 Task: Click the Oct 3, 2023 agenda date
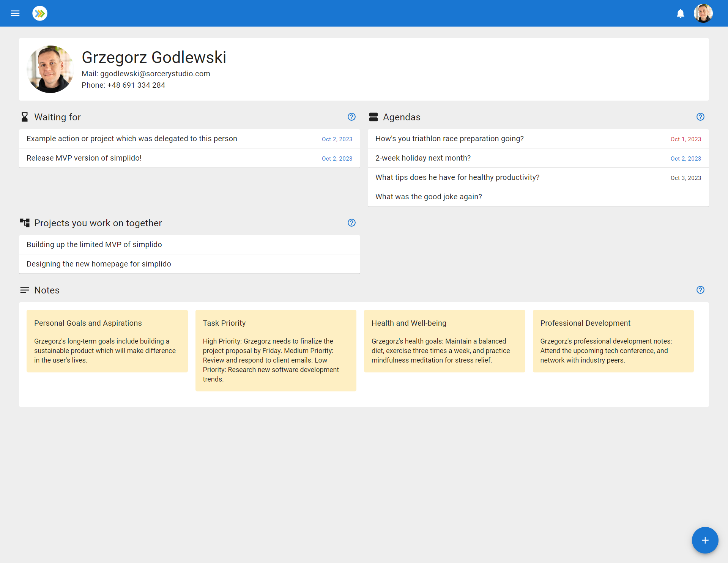coord(685,178)
